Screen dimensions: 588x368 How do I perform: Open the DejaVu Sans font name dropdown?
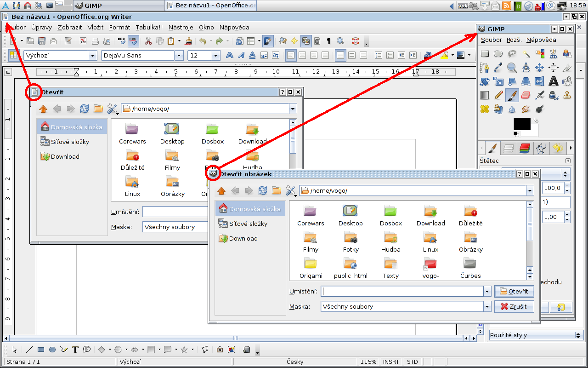click(x=179, y=56)
